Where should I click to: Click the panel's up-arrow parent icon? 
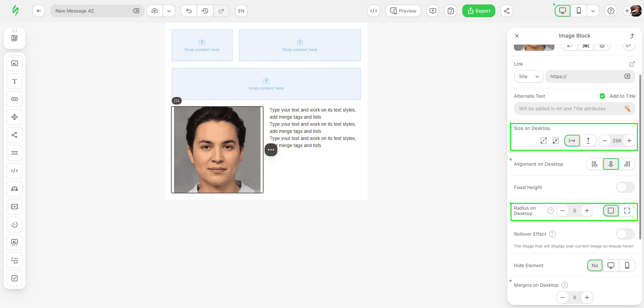[x=632, y=36]
